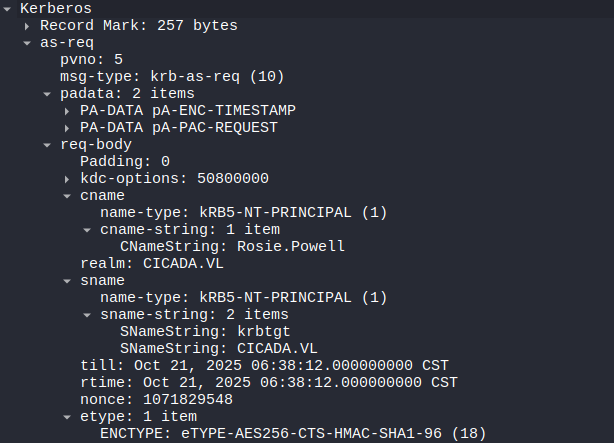Click ENCTYPE eTYPE-AES256-CTS-HMAC-SHA1-96 row
Image resolution: width=614 pixels, height=443 pixels.
(x=297, y=434)
